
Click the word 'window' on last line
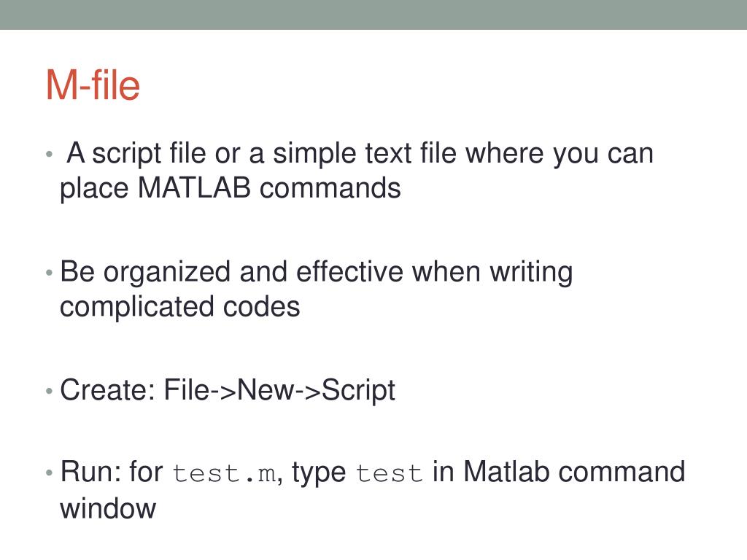[x=108, y=508]
